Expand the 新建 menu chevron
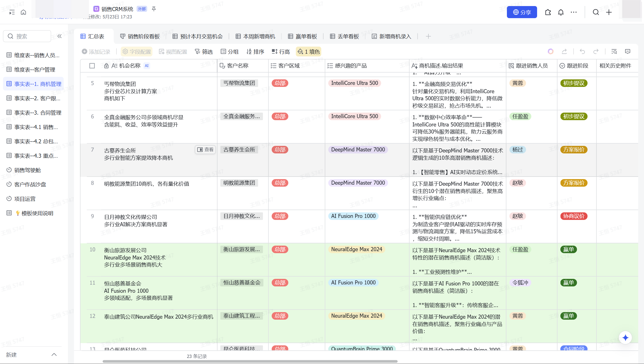The height and width of the screenshot is (364, 644). [54, 355]
